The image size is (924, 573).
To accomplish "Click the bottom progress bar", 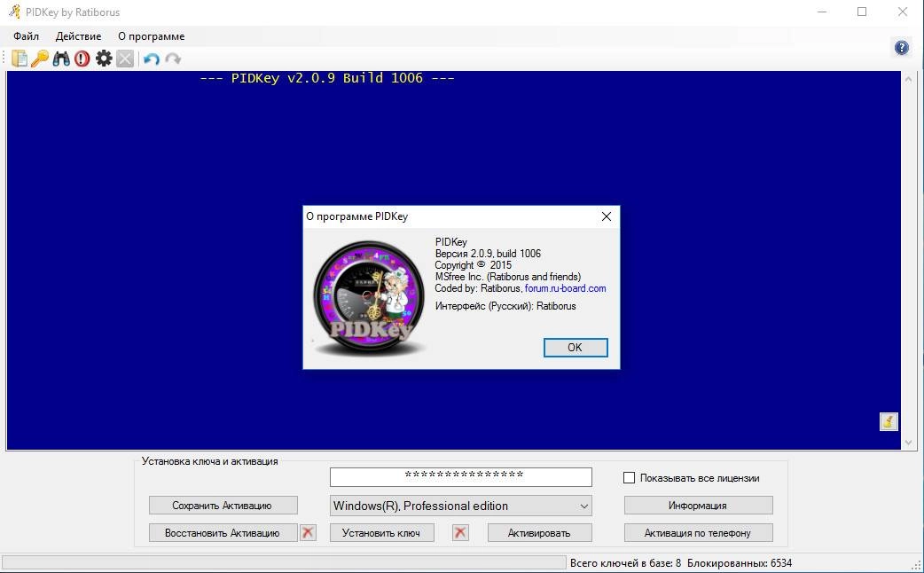I will coord(284,563).
